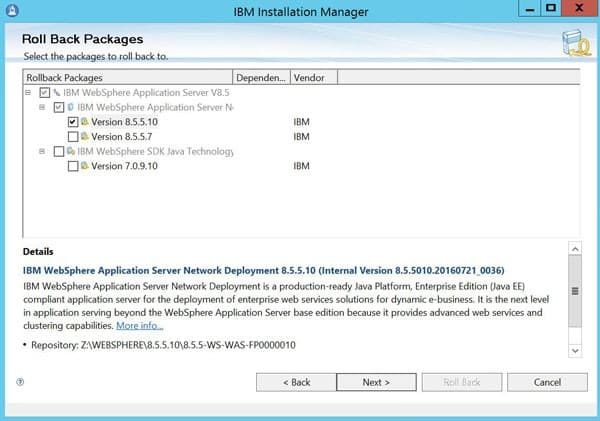Uncheck the Version 8.5.5.10 checkbox
This screenshot has width=600, height=421.
[73, 122]
